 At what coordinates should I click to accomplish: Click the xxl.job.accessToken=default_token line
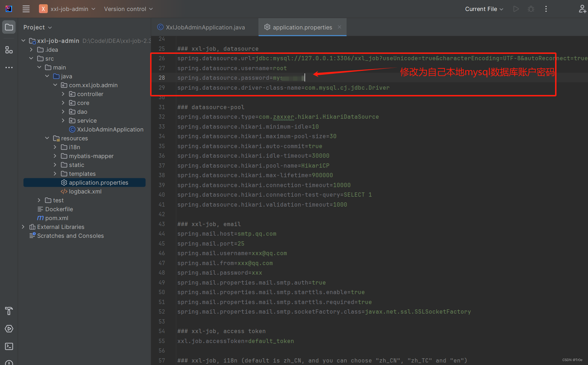click(236, 341)
